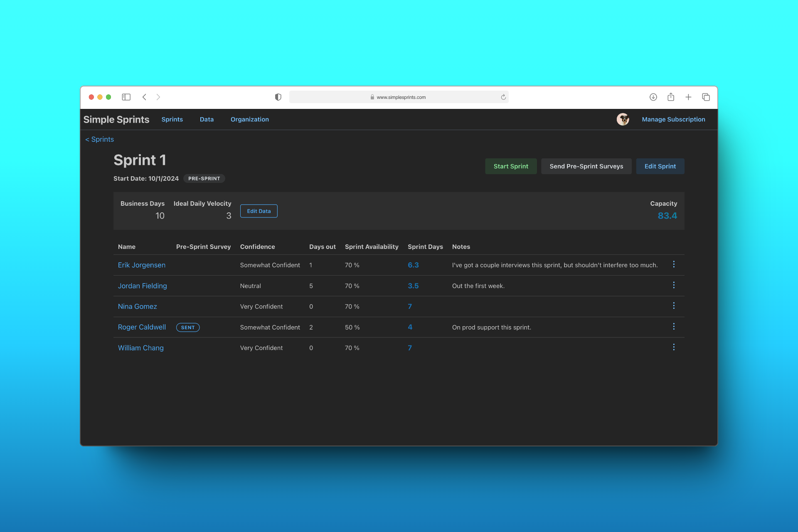Open row options for Erik Jorgensen

(x=674, y=264)
